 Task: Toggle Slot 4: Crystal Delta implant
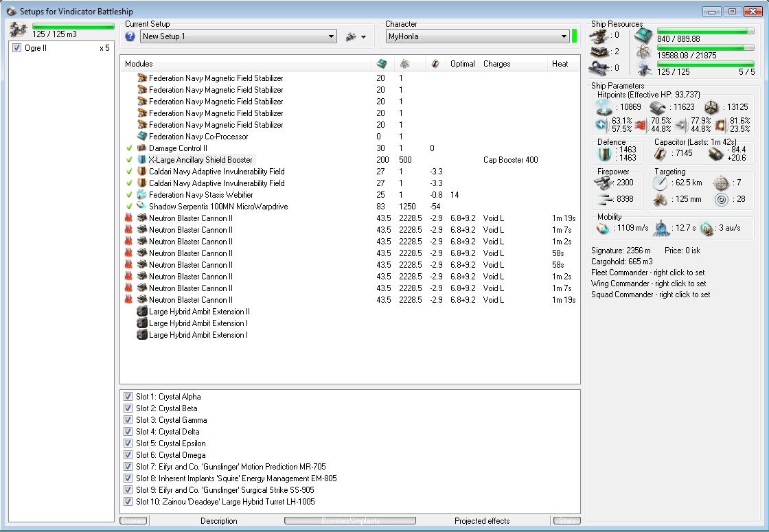pos(128,432)
